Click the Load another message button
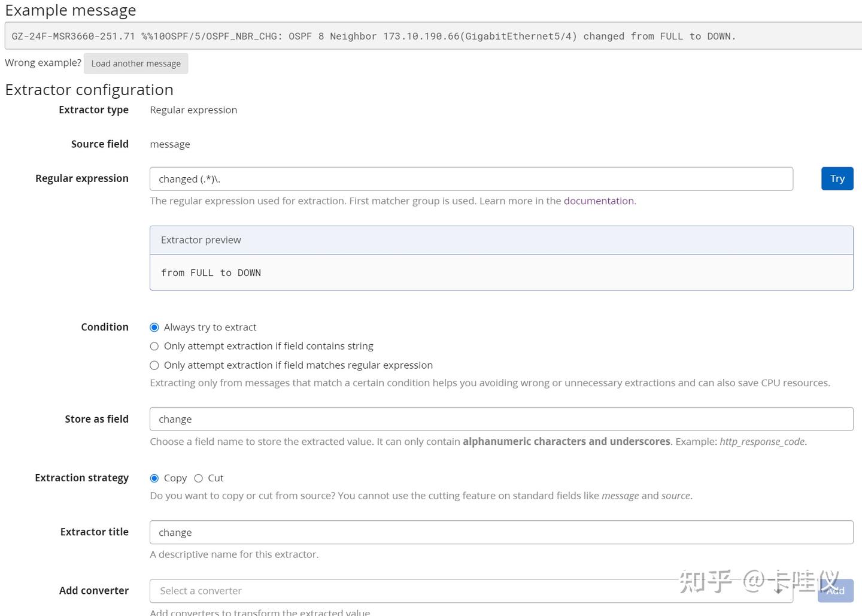862x616 pixels. click(136, 63)
